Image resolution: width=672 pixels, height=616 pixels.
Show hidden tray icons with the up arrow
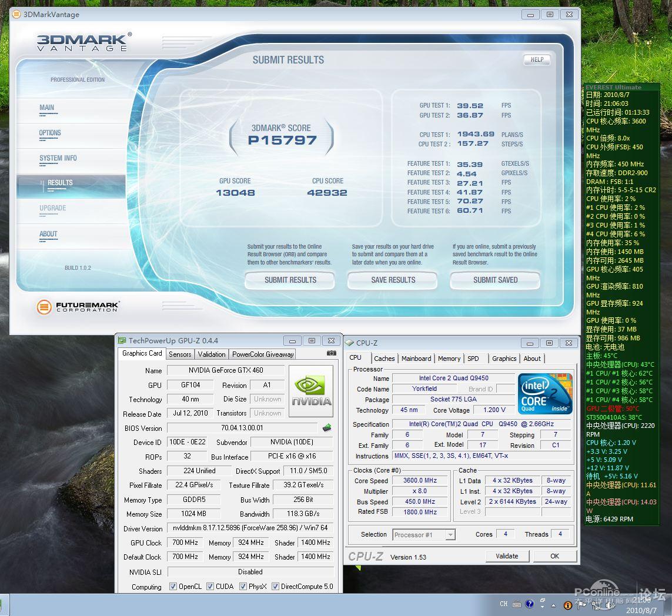pos(554,605)
